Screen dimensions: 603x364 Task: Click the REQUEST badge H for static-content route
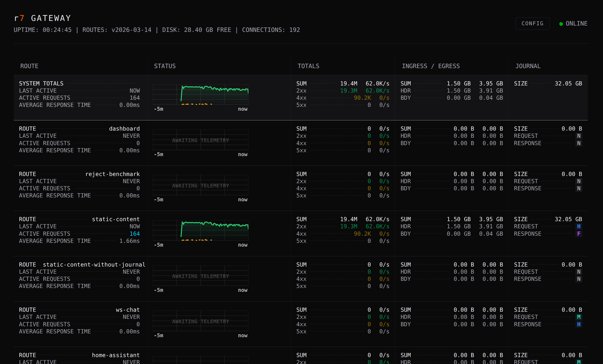579,227
